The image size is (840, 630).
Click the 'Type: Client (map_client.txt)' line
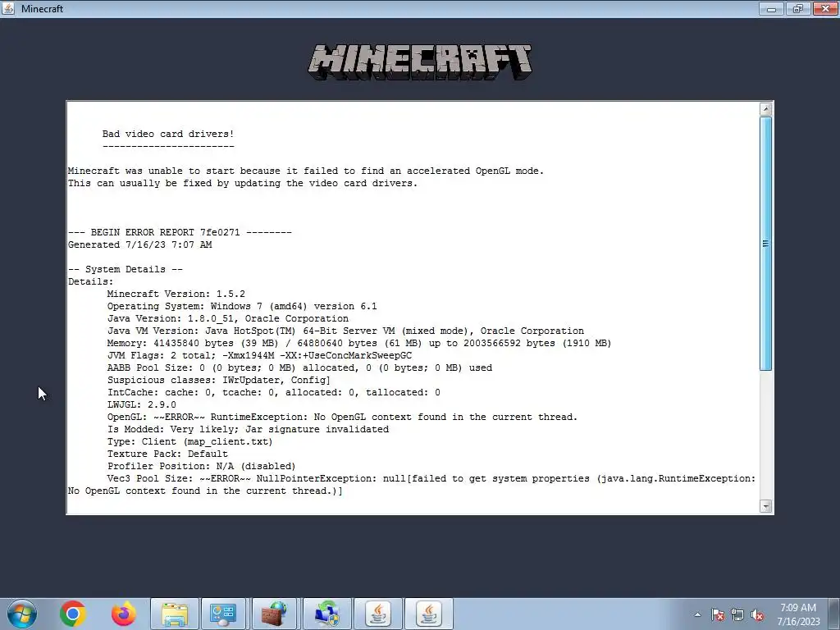pos(189,442)
